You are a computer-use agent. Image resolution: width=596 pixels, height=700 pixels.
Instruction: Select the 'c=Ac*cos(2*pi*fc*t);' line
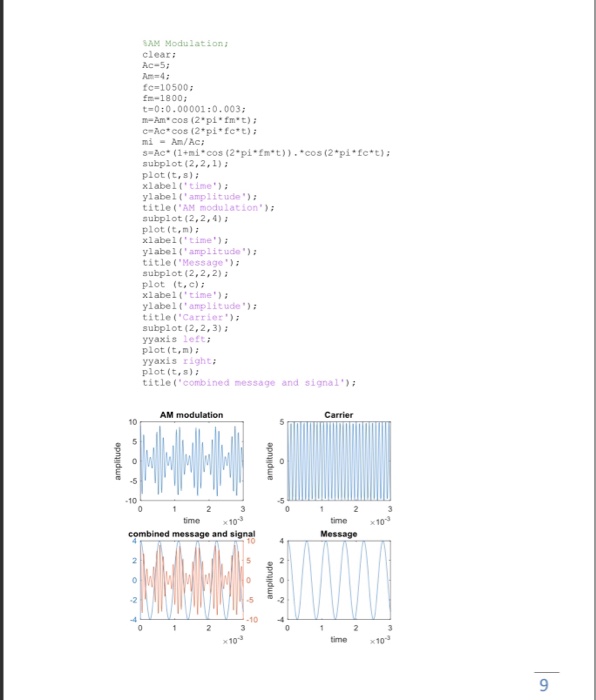pyautogui.click(x=200, y=131)
